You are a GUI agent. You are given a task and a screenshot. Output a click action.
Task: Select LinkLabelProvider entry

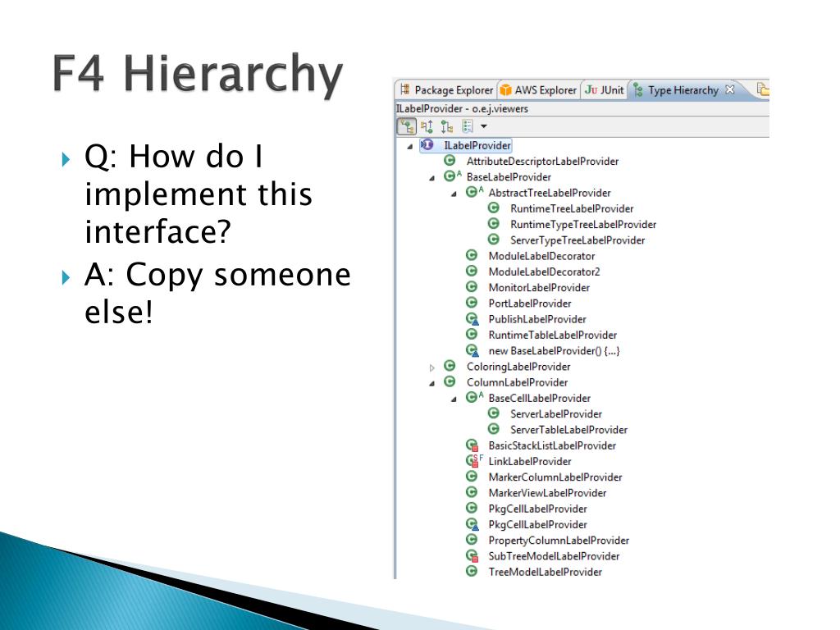(x=529, y=461)
